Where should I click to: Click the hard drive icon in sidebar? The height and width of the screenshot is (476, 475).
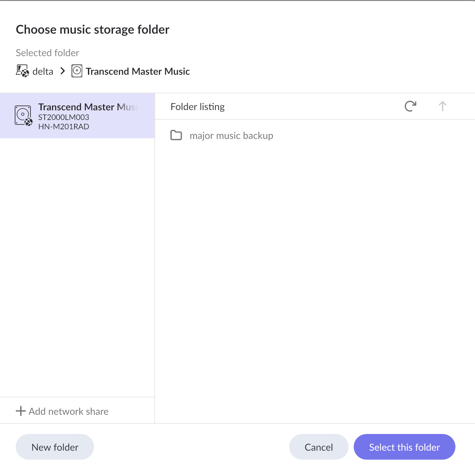[23, 115]
